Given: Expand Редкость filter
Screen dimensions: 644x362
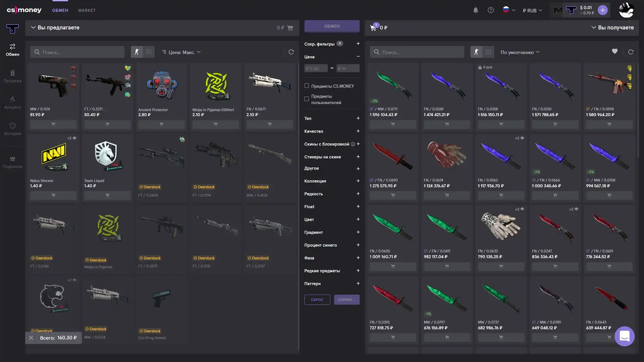Looking at the screenshot, I should pyautogui.click(x=358, y=194).
